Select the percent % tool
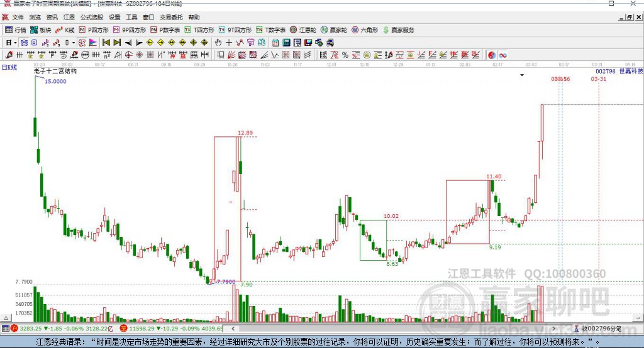 [345, 55]
